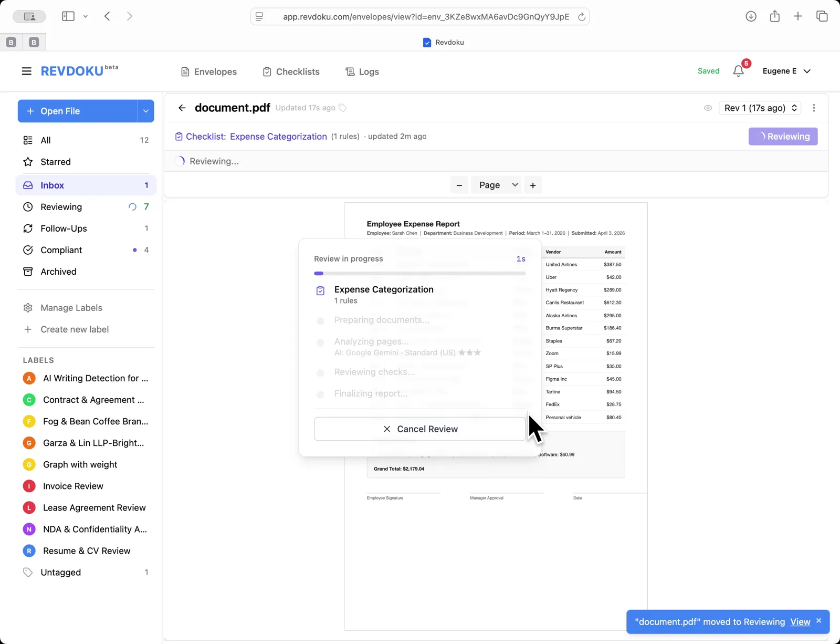Expand the Open File dropdown chevron
Viewport: 840px width, 644px height.
click(145, 111)
